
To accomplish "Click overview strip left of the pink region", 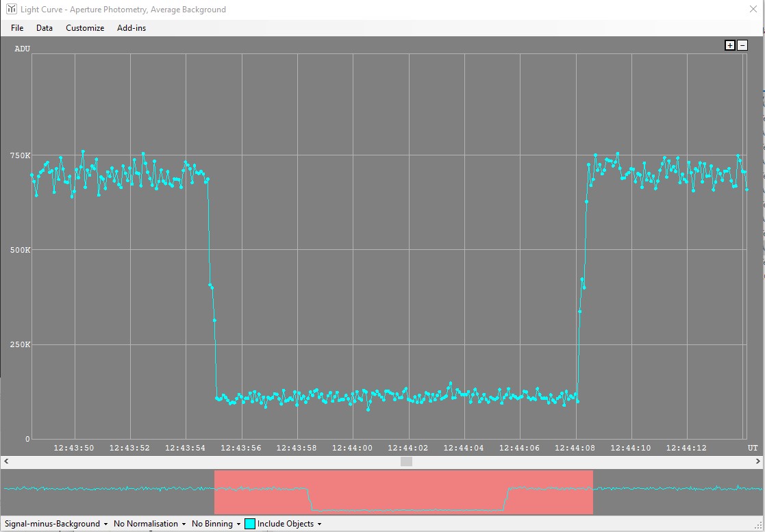I will [x=108, y=492].
